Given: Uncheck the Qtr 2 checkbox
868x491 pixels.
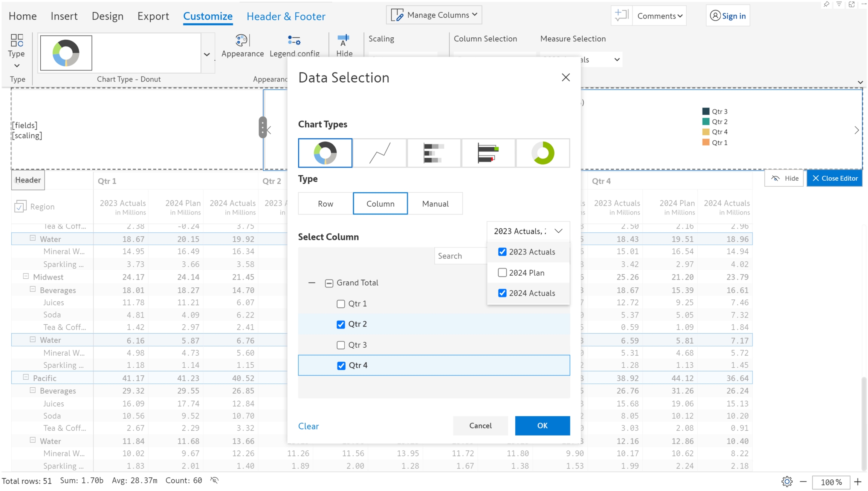Looking at the screenshot, I should click(341, 324).
